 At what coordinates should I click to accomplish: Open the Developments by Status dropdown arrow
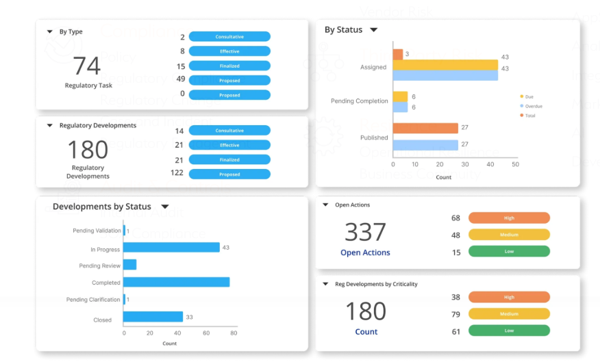(164, 207)
